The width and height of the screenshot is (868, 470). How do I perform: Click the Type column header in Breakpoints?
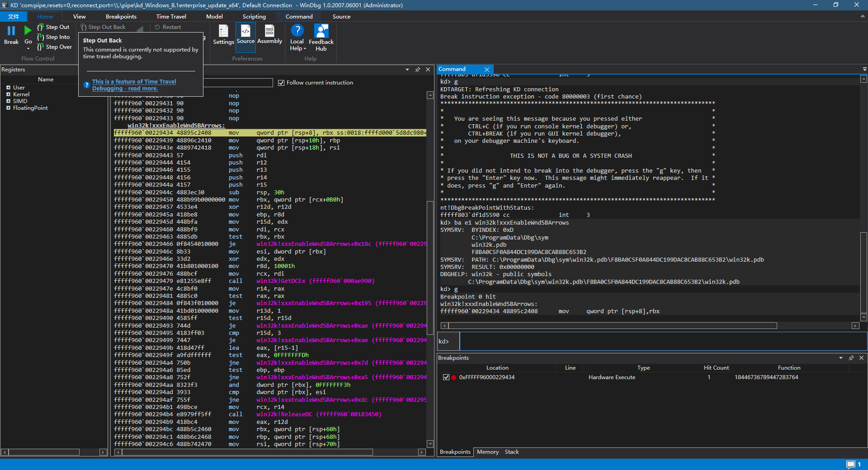(643, 368)
